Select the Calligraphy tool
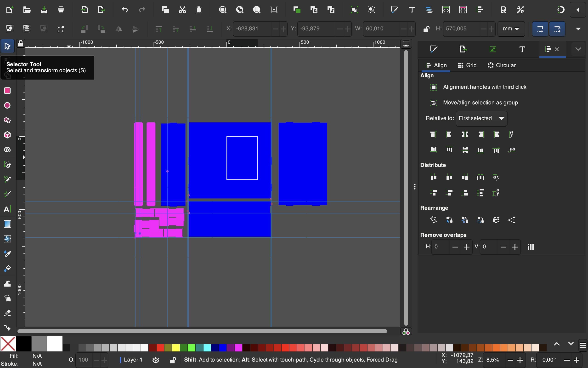588x368 pixels. [7, 194]
